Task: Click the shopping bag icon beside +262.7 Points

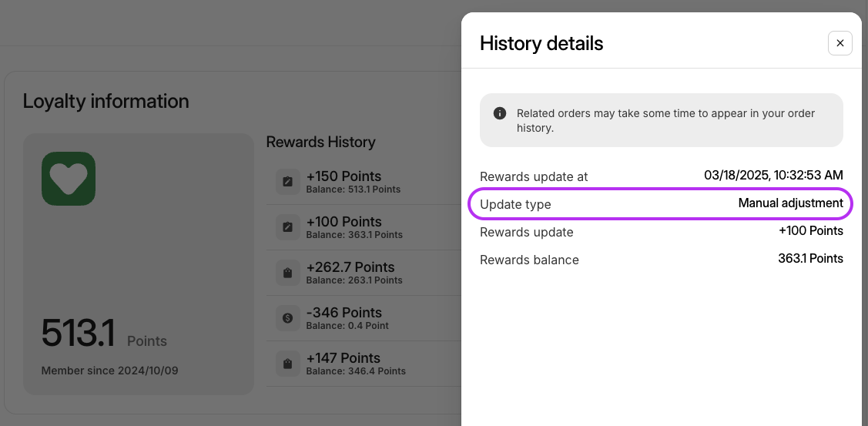Action: point(288,273)
